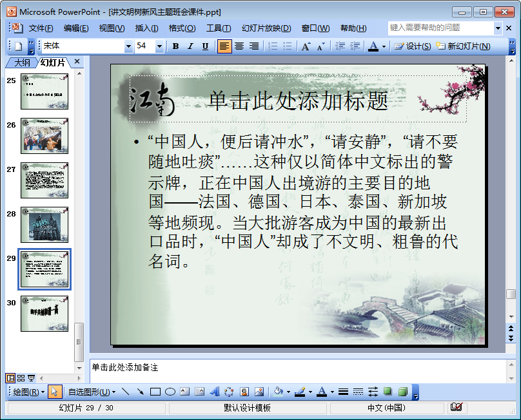The height and width of the screenshot is (420, 521).
Task: Open 帮助(H) menu
Action: pyautogui.click(x=353, y=28)
